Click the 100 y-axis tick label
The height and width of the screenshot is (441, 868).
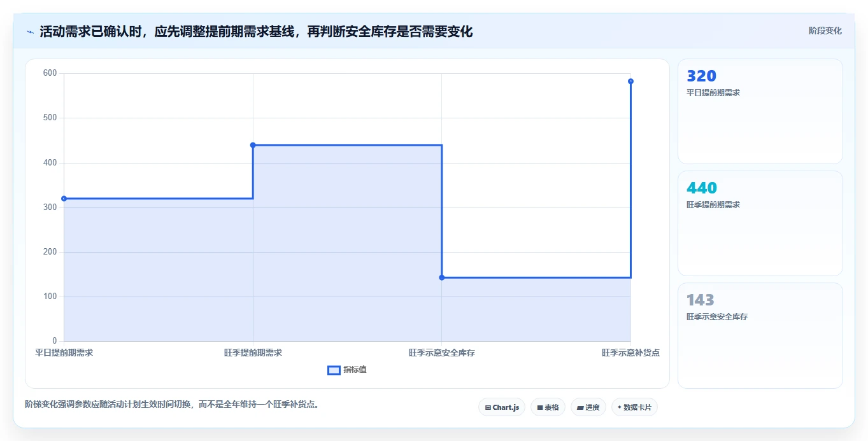pyautogui.click(x=50, y=297)
